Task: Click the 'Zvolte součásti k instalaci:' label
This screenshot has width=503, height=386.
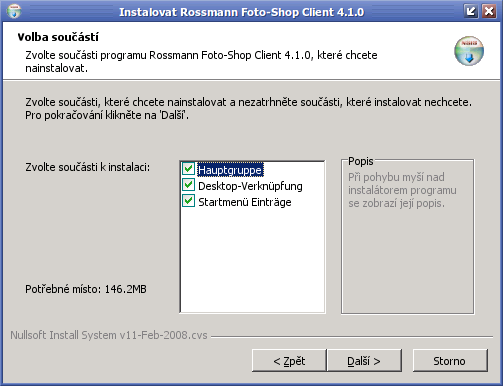Action: [88, 167]
